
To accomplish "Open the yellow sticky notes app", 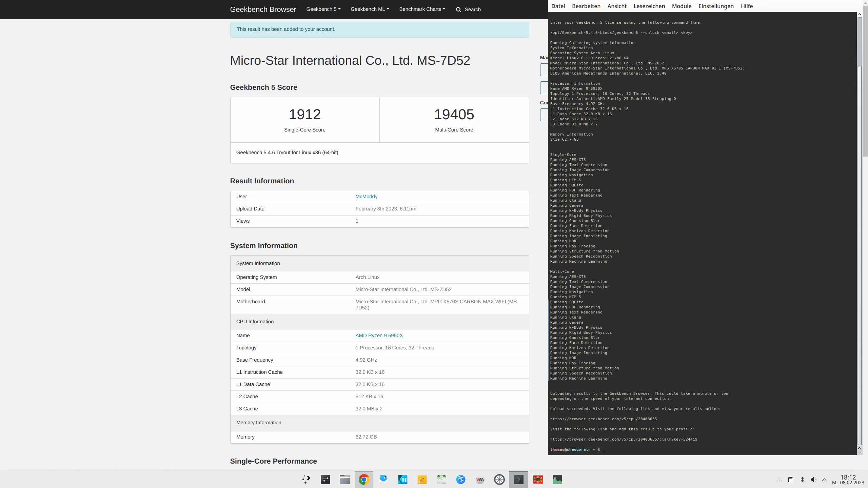I will click(422, 480).
